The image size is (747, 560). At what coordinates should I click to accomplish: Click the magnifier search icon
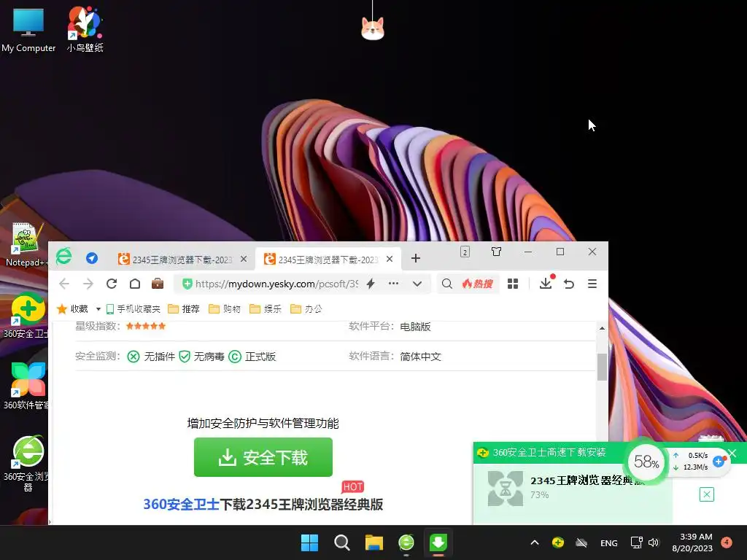[x=447, y=284]
